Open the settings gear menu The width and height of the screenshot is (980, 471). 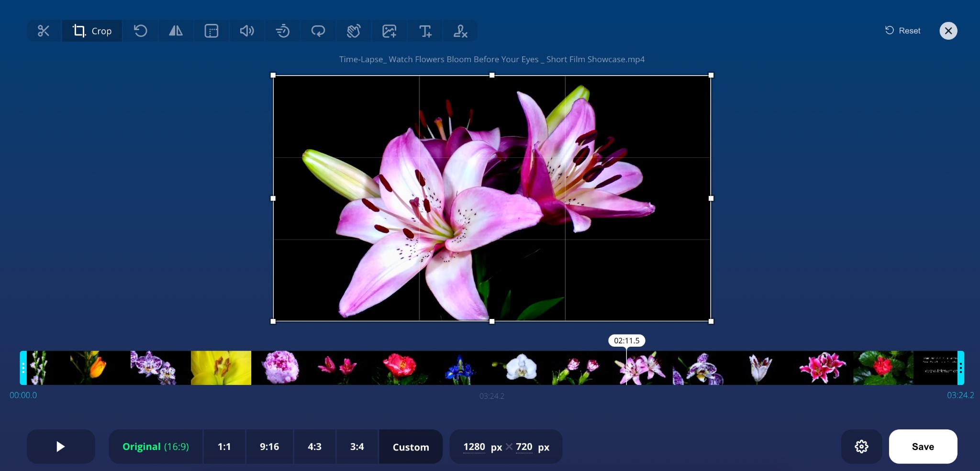tap(861, 446)
